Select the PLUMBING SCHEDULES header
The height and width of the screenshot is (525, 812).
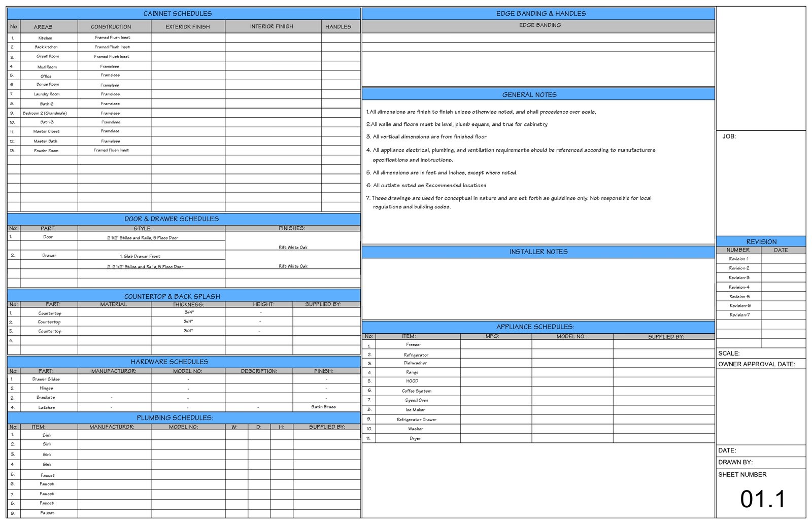(x=175, y=418)
